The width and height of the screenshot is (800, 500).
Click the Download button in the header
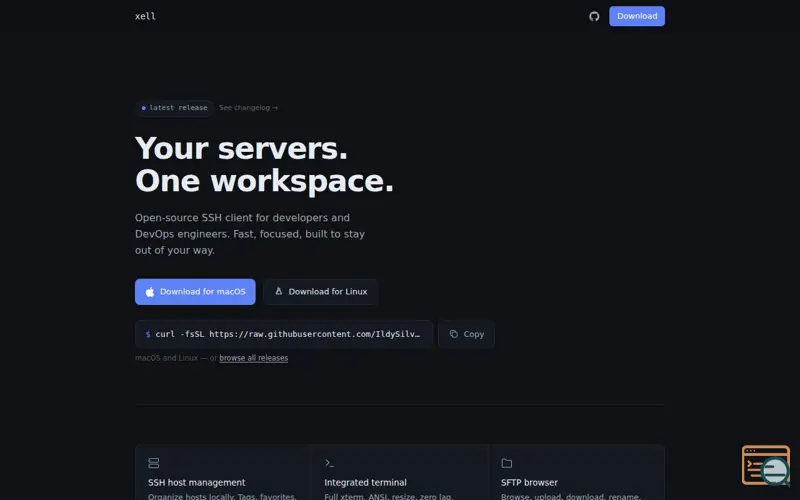pos(637,16)
